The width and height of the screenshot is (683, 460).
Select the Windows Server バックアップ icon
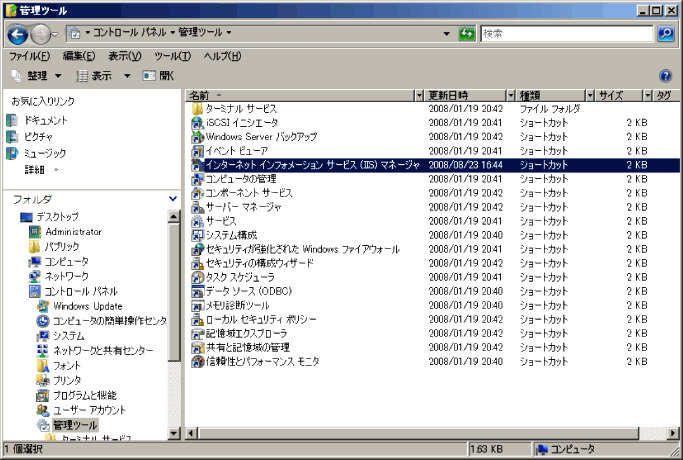tap(197, 137)
